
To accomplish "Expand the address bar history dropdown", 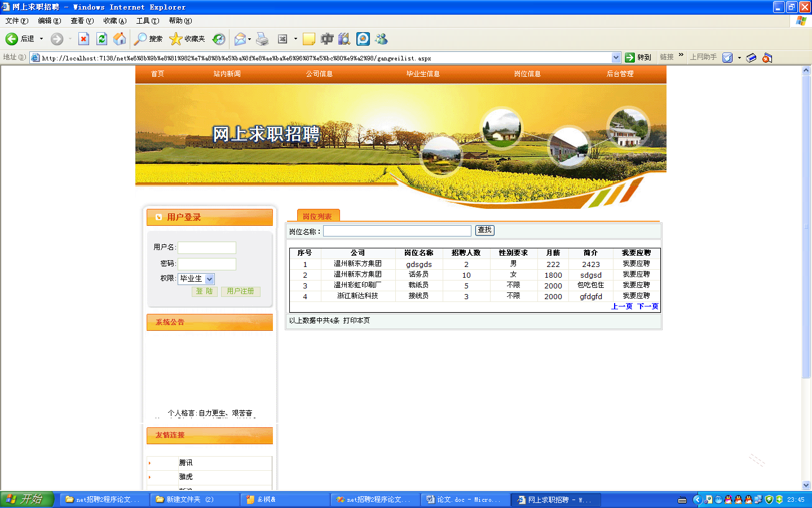I will (x=616, y=57).
